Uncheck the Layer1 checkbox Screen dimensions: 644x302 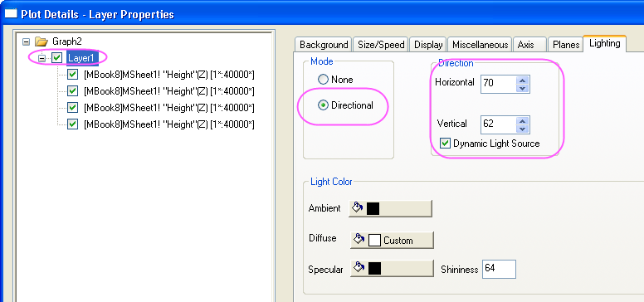[56, 58]
